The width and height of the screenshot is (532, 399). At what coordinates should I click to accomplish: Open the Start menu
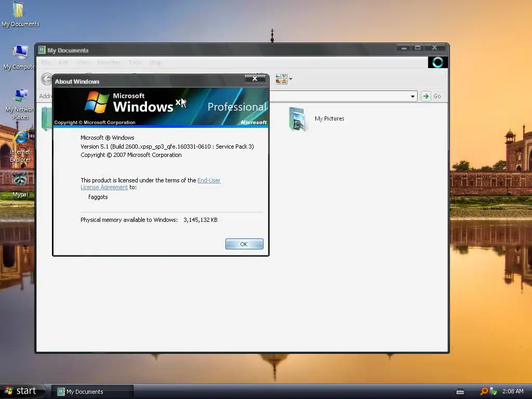[23, 391]
